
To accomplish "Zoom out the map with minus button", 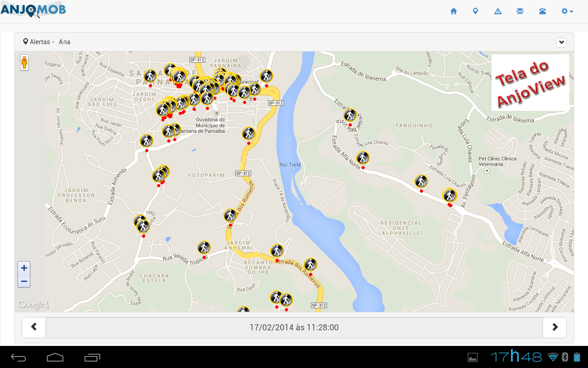I will tap(24, 281).
